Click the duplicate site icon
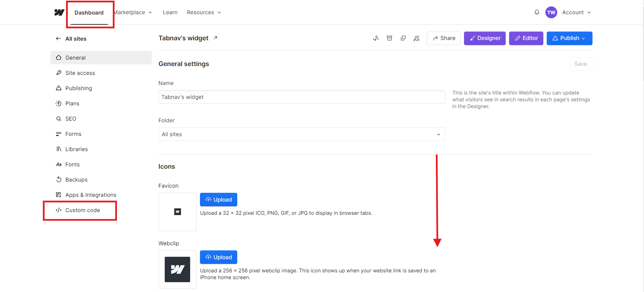Screen dimensions: 644x292 pos(403,38)
